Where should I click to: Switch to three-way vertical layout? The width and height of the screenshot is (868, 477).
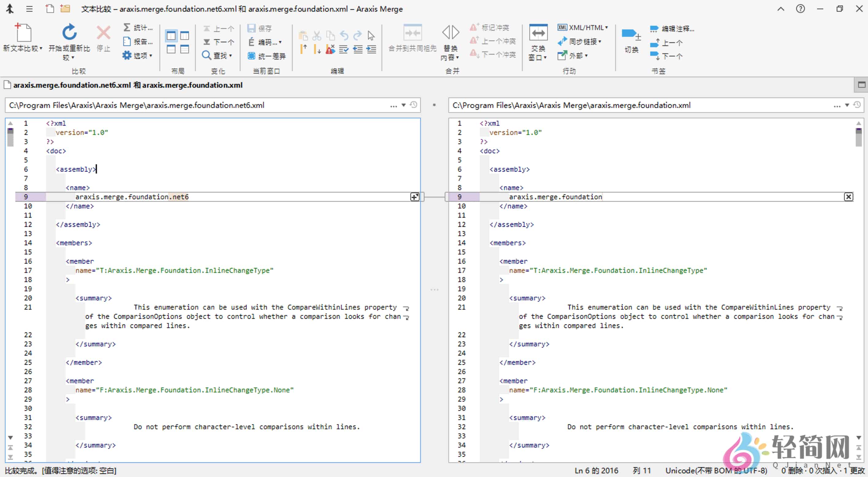click(185, 35)
